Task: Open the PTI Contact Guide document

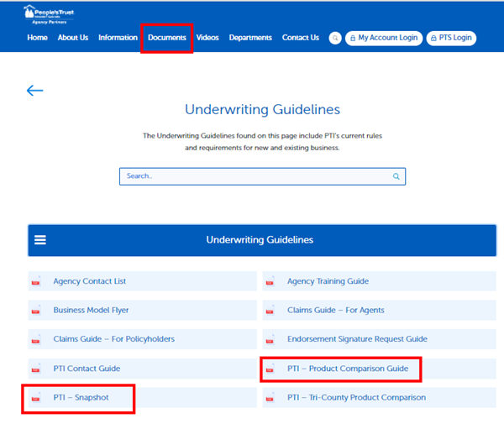Action: click(143, 369)
